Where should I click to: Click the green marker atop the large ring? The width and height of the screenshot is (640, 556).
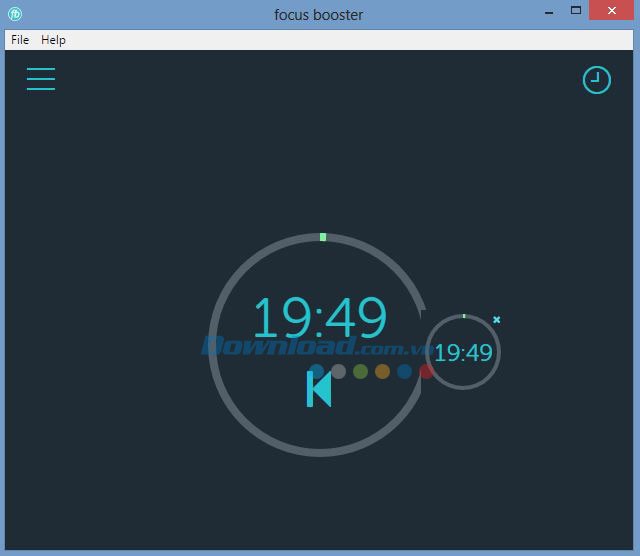pyautogui.click(x=323, y=237)
